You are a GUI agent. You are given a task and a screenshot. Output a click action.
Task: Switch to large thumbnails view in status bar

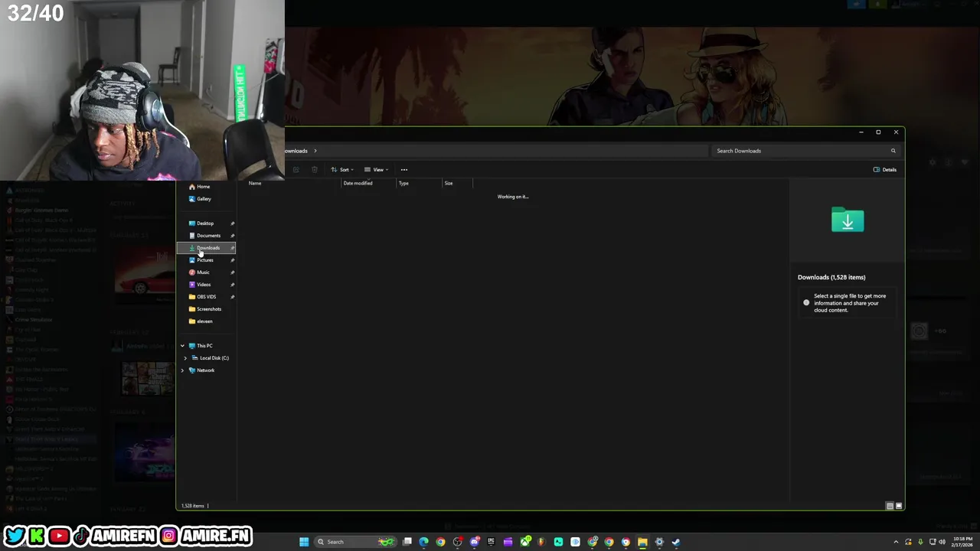(899, 506)
